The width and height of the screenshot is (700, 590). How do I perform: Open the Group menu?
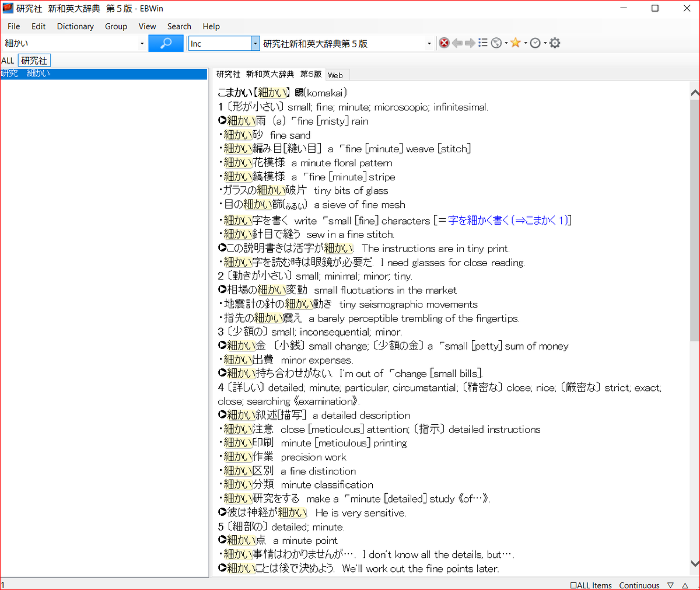[x=116, y=26]
